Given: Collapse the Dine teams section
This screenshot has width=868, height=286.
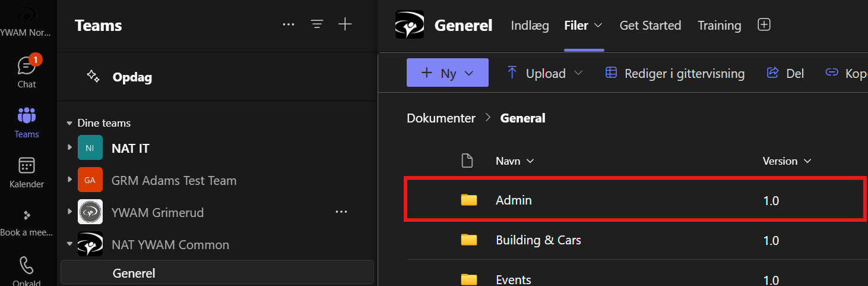Looking at the screenshot, I should 69,123.
